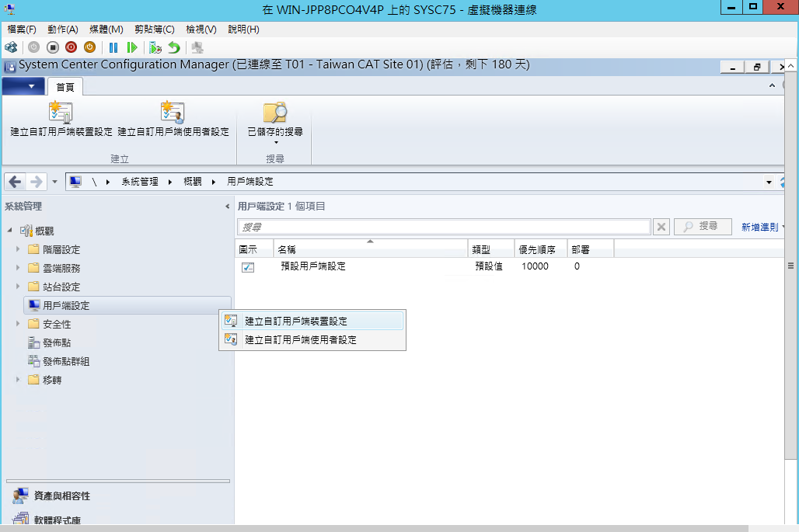Viewport: 799px width, 532px height.
Task: Expand the 站台設定 folder
Action: click(18, 286)
